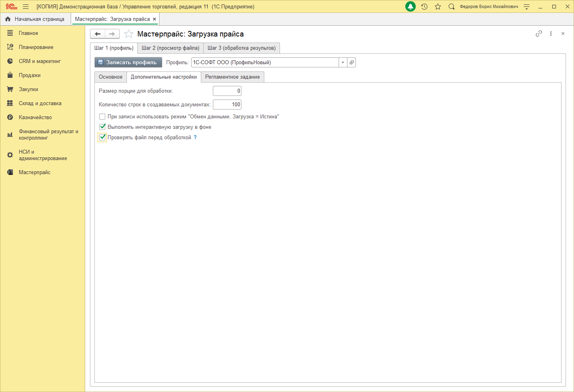The width and height of the screenshot is (574, 392).
Task: Click the "Размер порции для обработки" field
Action: tap(227, 91)
